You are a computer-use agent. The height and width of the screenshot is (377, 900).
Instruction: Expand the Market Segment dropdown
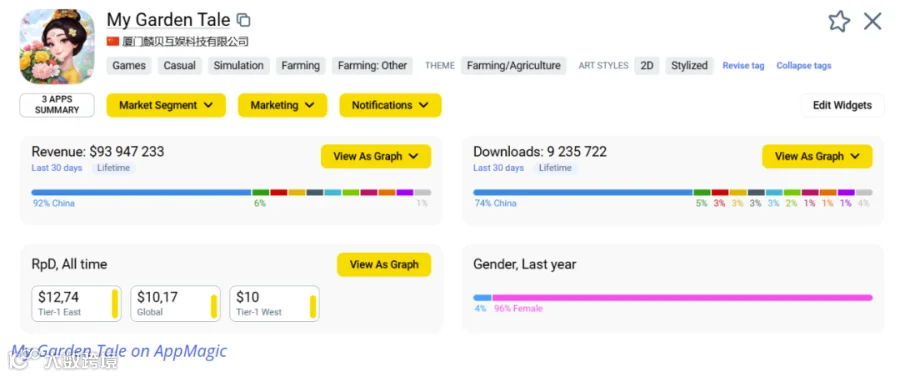[x=166, y=105]
